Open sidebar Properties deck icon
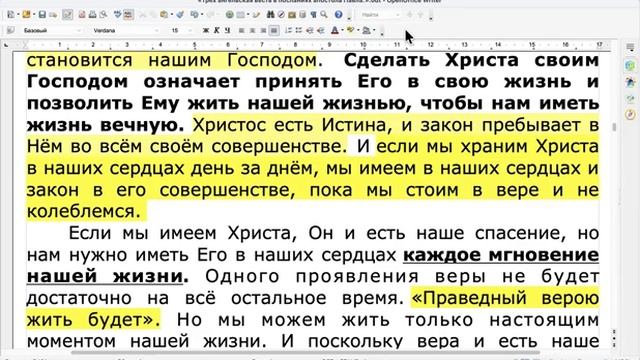Viewport: 640px width, 360px height. [631, 65]
